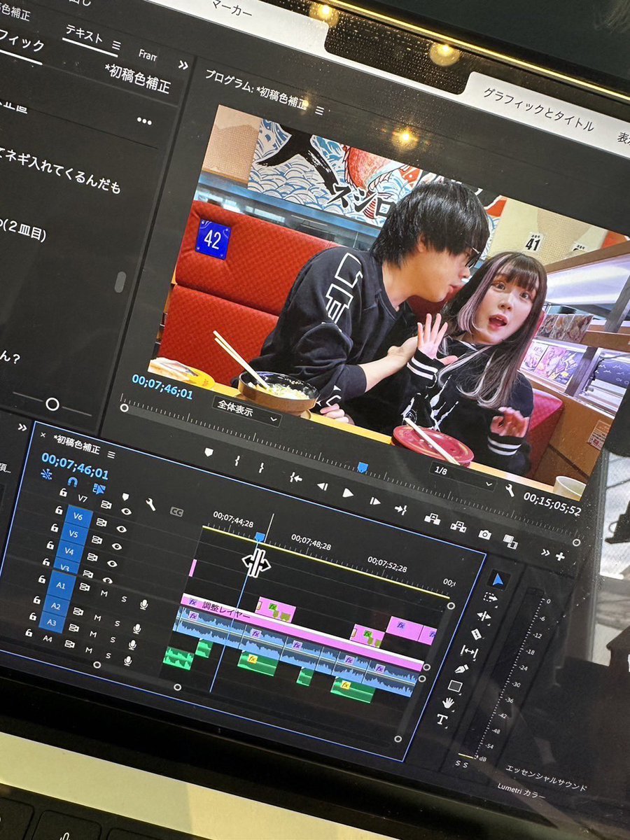Expand the panel overflow chevrons top-left
630x840 pixels.
click(183, 64)
